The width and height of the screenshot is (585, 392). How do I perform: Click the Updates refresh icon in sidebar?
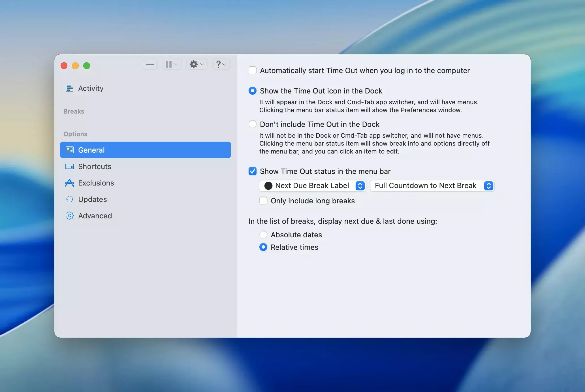point(69,199)
